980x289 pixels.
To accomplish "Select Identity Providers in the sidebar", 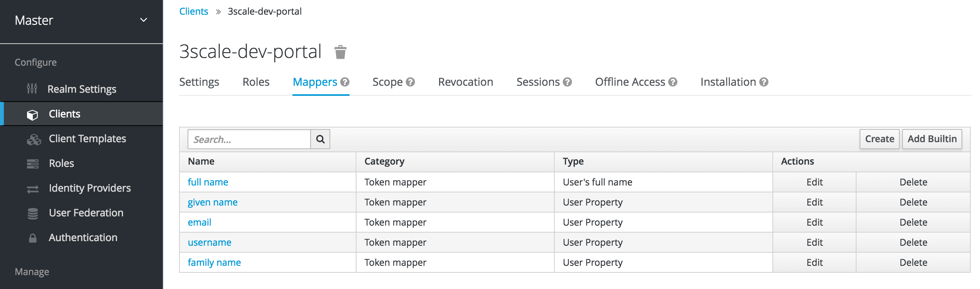I will (90, 188).
